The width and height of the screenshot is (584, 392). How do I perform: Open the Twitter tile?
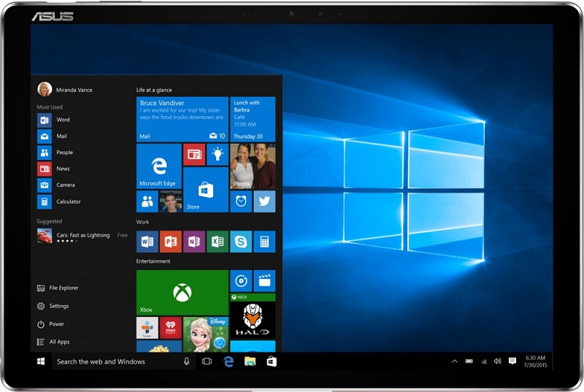(x=264, y=201)
